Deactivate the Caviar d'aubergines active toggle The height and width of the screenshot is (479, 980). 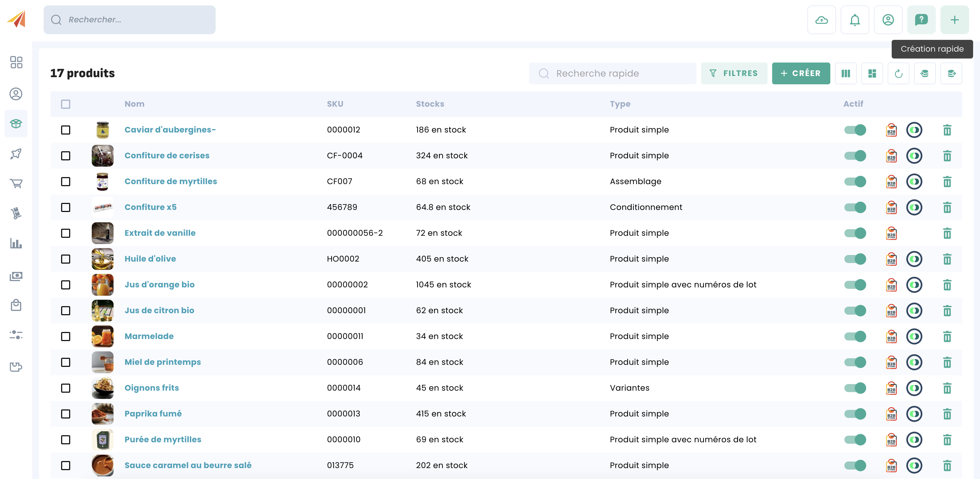pos(855,130)
